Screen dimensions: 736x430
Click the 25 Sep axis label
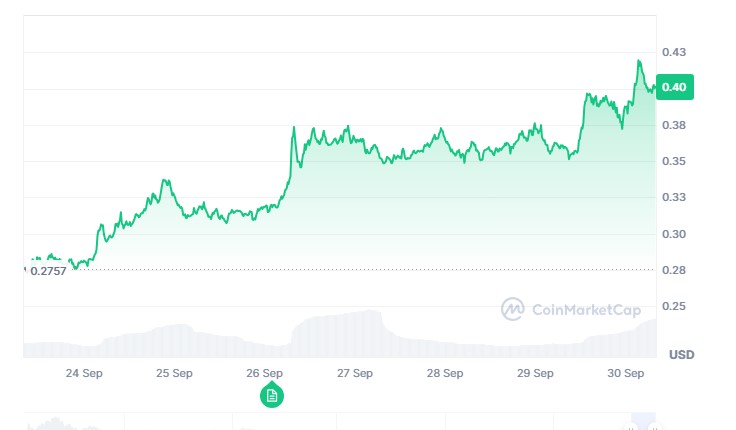click(x=174, y=373)
